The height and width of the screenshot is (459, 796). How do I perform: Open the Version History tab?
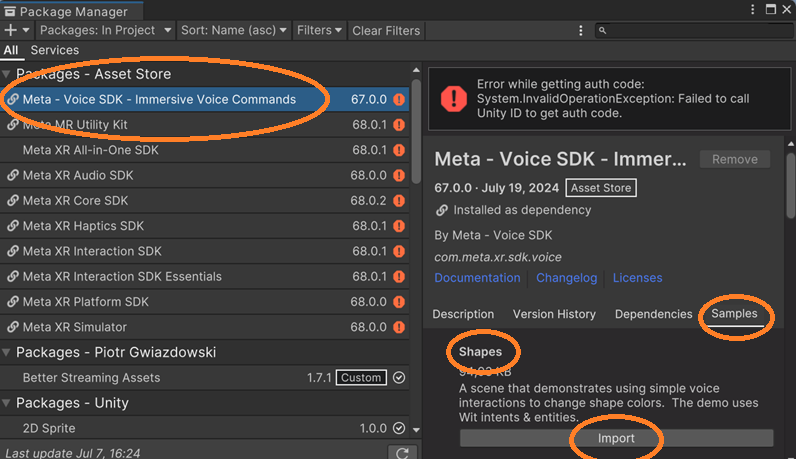pyautogui.click(x=554, y=314)
